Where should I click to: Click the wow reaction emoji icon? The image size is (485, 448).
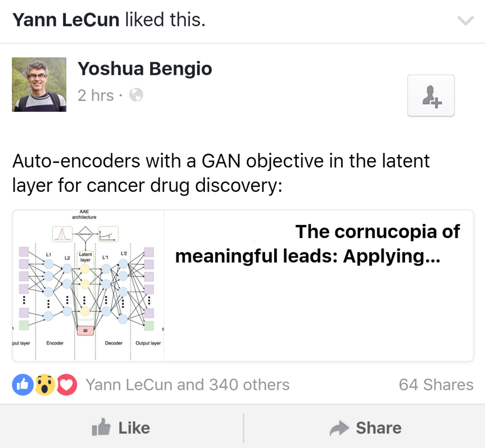point(45,385)
